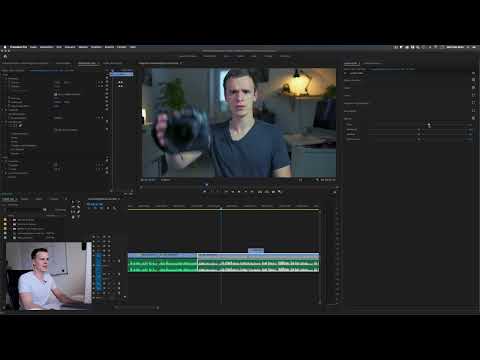480x360 pixels.
Task: Click the Project panel search field
Action: (25, 209)
